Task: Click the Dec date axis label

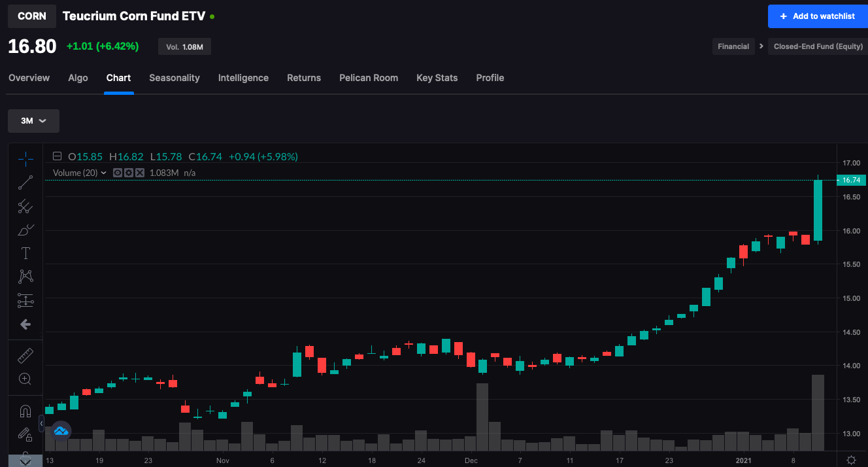Action: 471,460
